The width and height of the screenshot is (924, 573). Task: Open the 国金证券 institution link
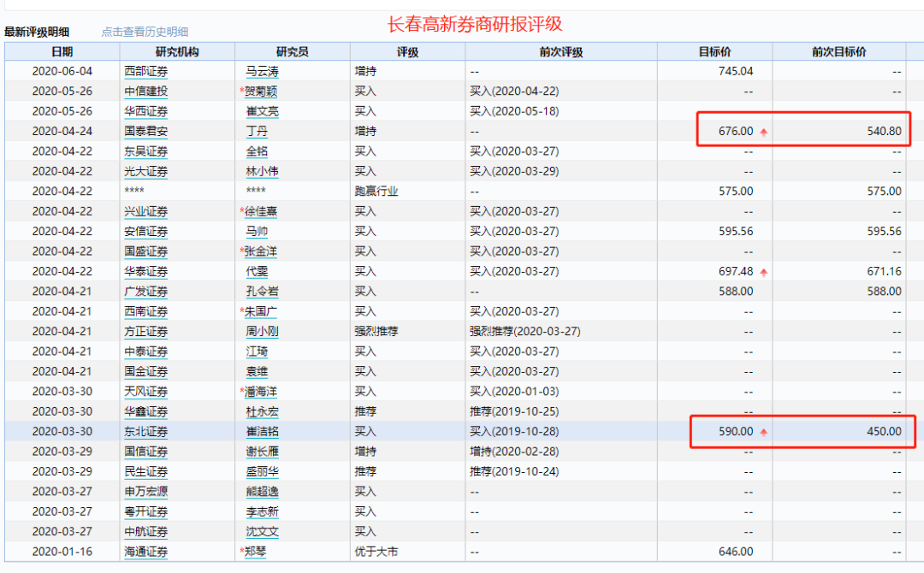pos(146,372)
